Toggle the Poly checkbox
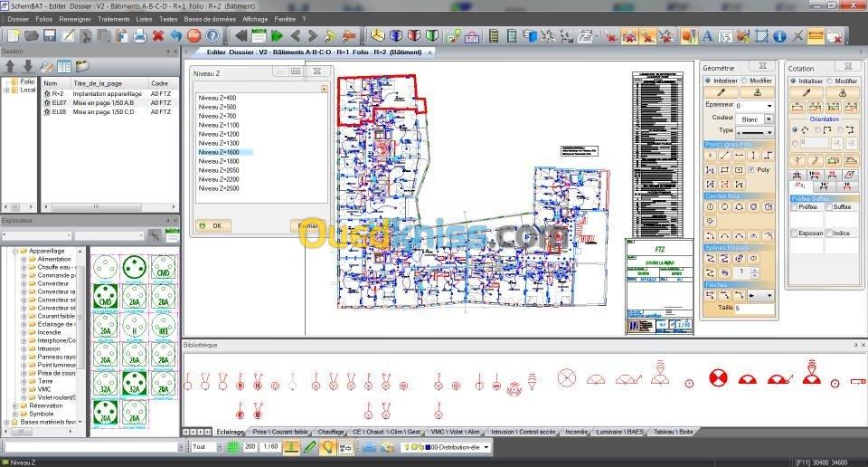 pos(751,169)
